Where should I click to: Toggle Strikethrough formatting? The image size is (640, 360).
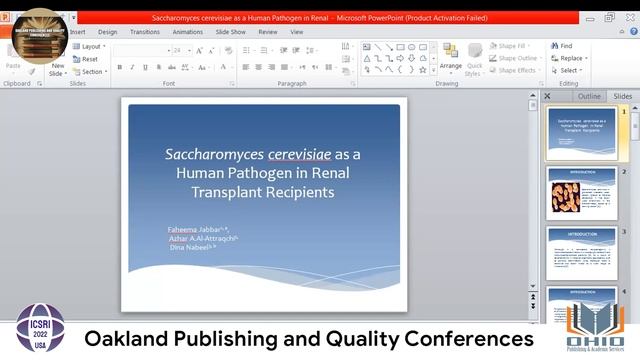pos(172,67)
